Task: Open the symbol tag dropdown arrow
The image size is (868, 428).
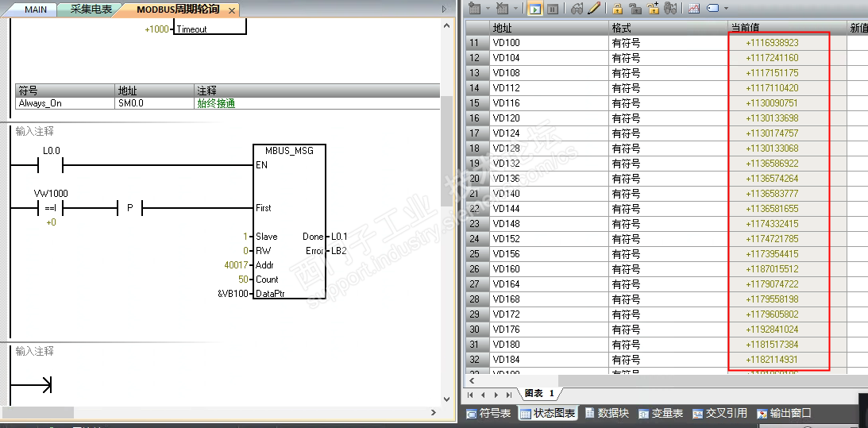Action: coord(726,8)
